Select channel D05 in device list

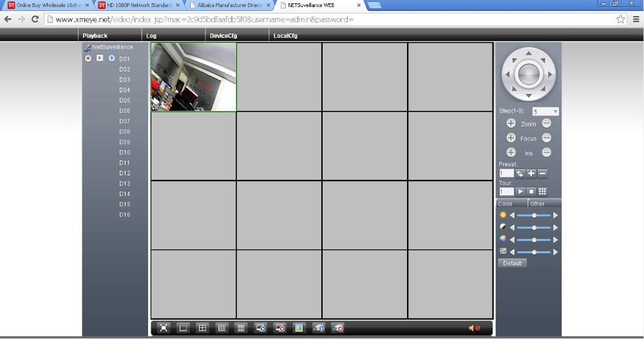124,101
